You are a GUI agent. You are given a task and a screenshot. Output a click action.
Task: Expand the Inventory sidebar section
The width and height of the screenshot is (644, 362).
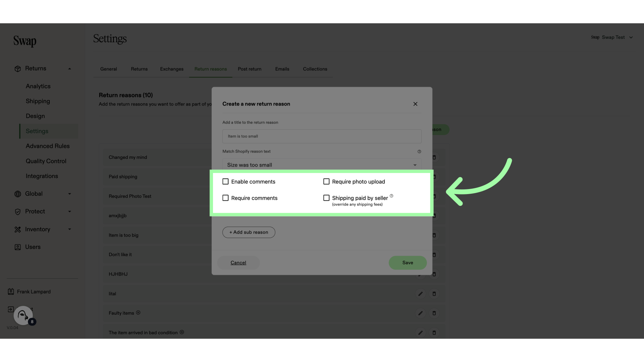point(69,229)
